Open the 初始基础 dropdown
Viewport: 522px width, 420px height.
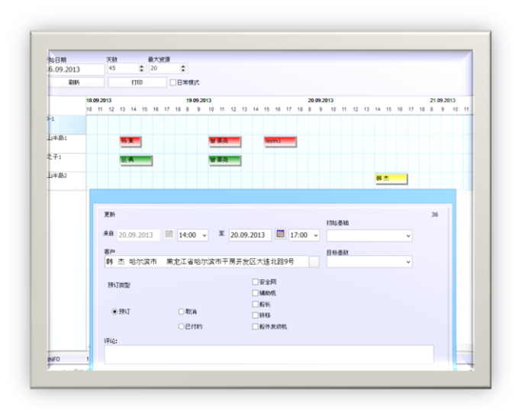[x=408, y=236]
